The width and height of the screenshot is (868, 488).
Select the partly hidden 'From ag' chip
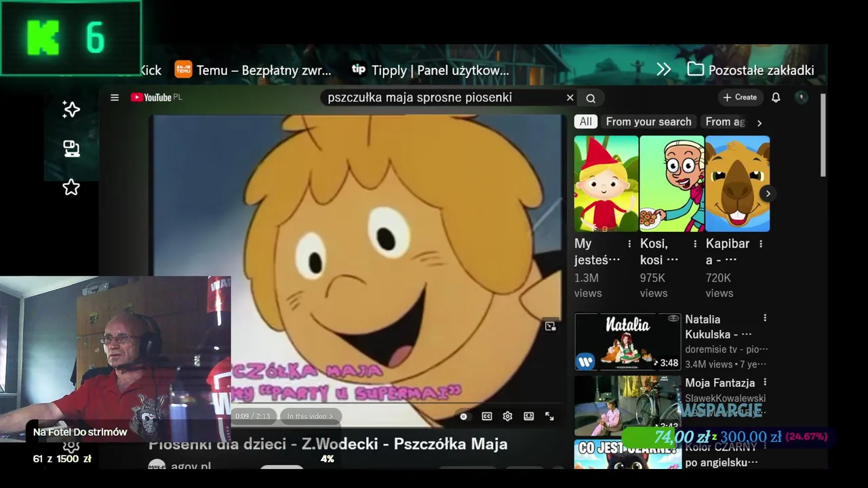coord(725,122)
